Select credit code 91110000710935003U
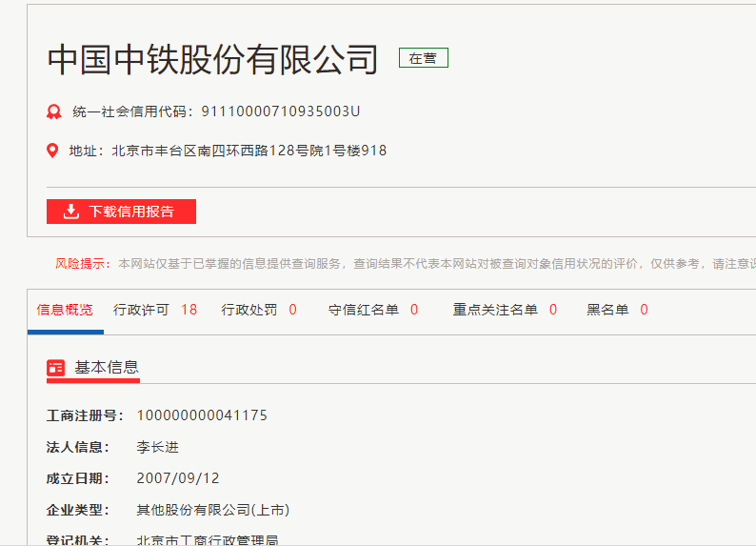The width and height of the screenshot is (756, 546). coord(281,111)
